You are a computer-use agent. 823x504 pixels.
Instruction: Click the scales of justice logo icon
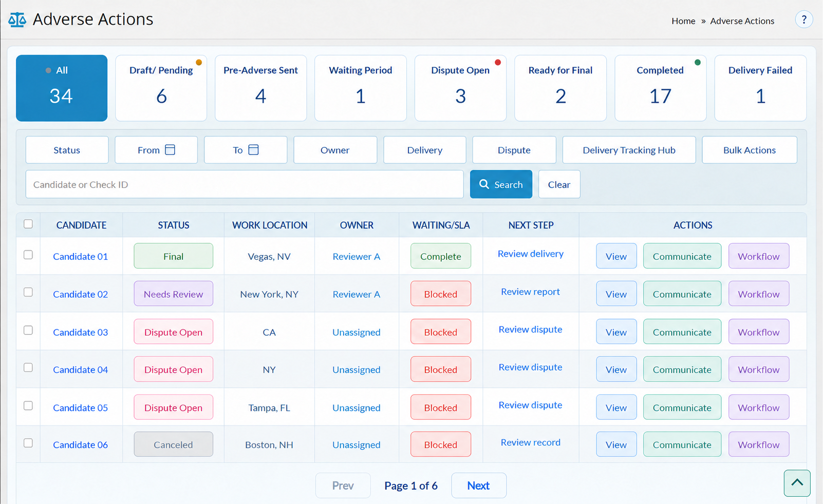17,20
